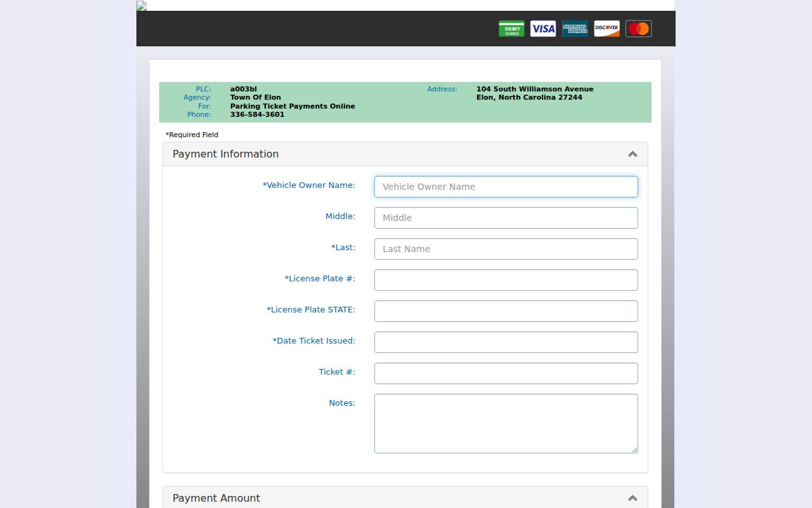Click into the Middle name field
Viewport: 812px width, 508px height.
tap(506, 218)
